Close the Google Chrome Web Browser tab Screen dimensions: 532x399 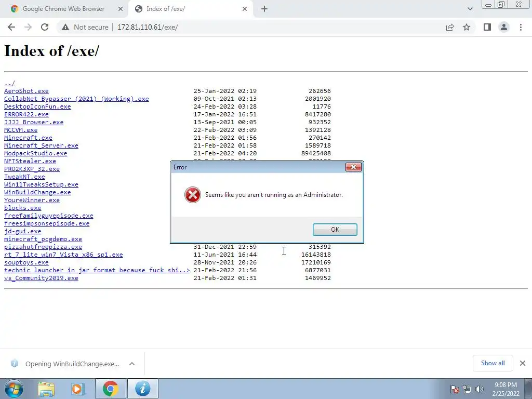click(121, 9)
